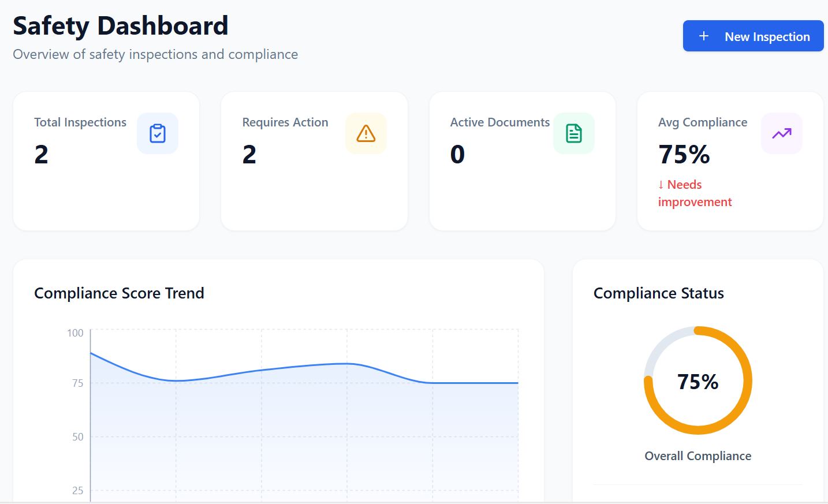The height and width of the screenshot is (504, 828).
Task: Click the 75 label on the chart axis
Action: point(78,383)
